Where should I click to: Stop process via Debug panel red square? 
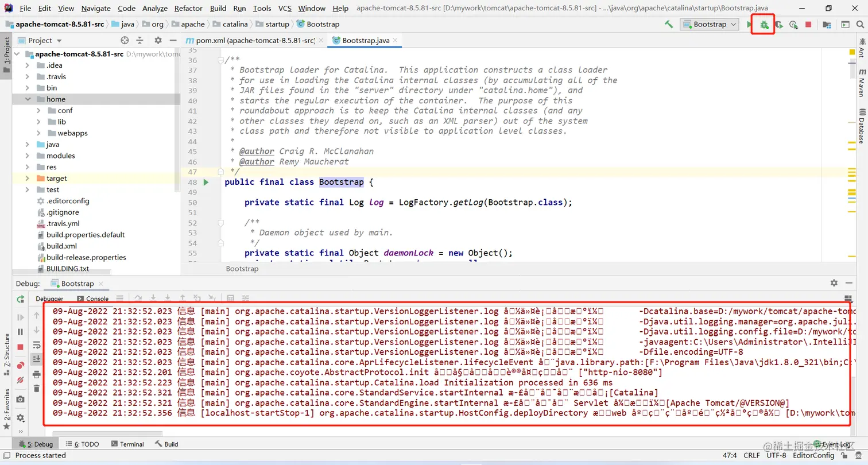pos(21,347)
